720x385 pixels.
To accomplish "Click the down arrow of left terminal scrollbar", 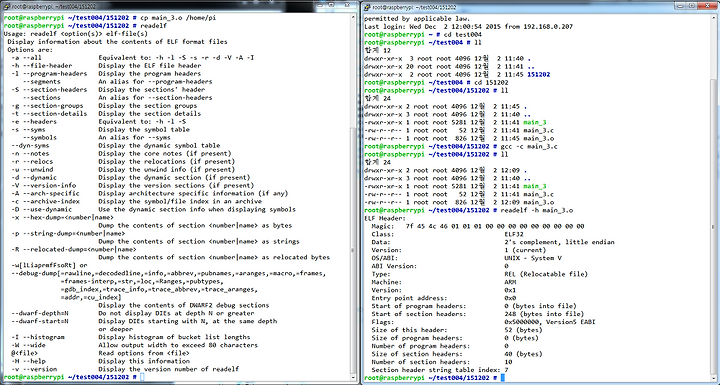I will [353, 377].
